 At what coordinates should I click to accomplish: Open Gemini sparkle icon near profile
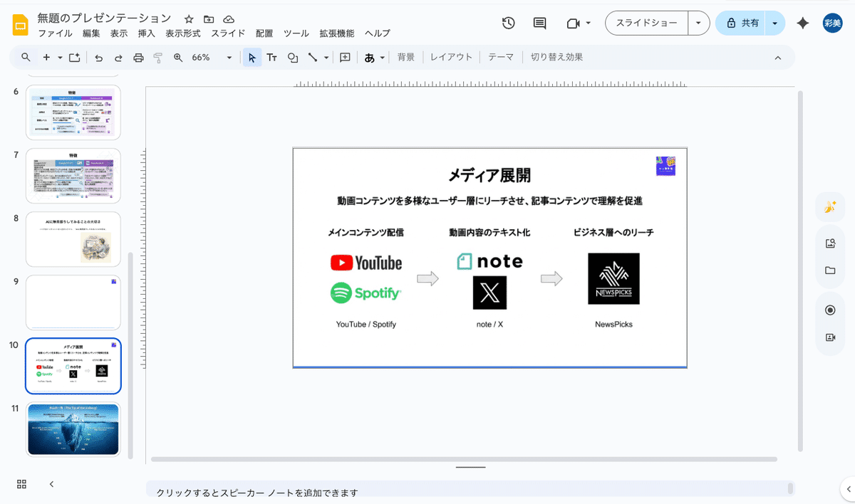(x=802, y=23)
